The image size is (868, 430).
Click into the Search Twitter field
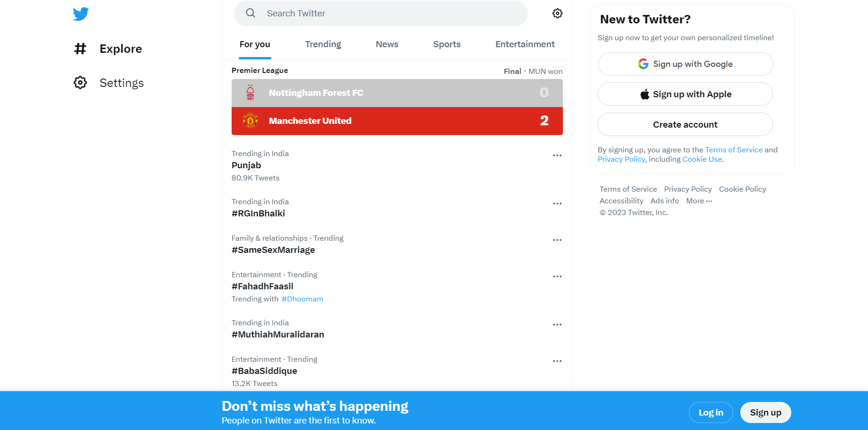coord(381,13)
